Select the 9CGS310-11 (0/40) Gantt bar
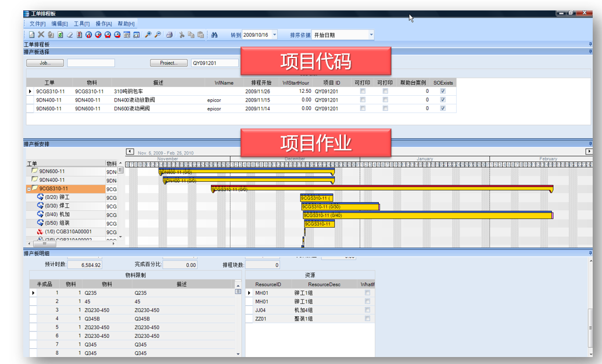 point(428,215)
